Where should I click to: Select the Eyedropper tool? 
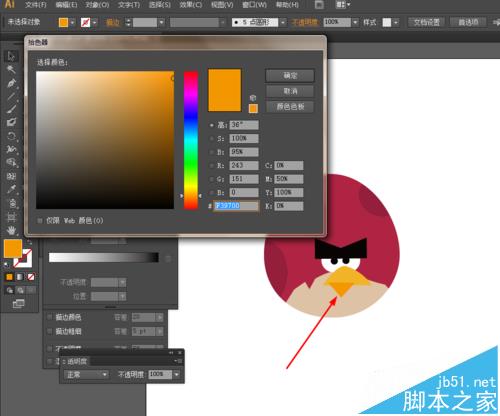tap(11, 189)
